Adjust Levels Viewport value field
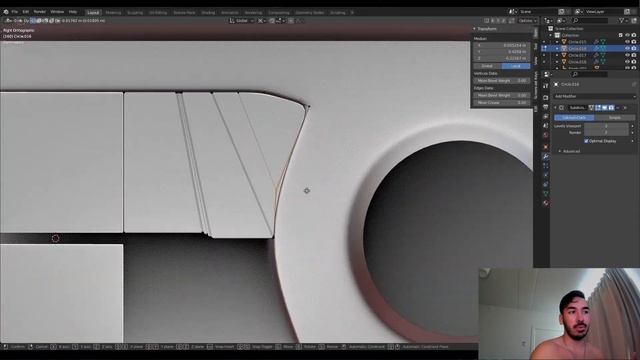The width and height of the screenshot is (640, 360). (607, 126)
